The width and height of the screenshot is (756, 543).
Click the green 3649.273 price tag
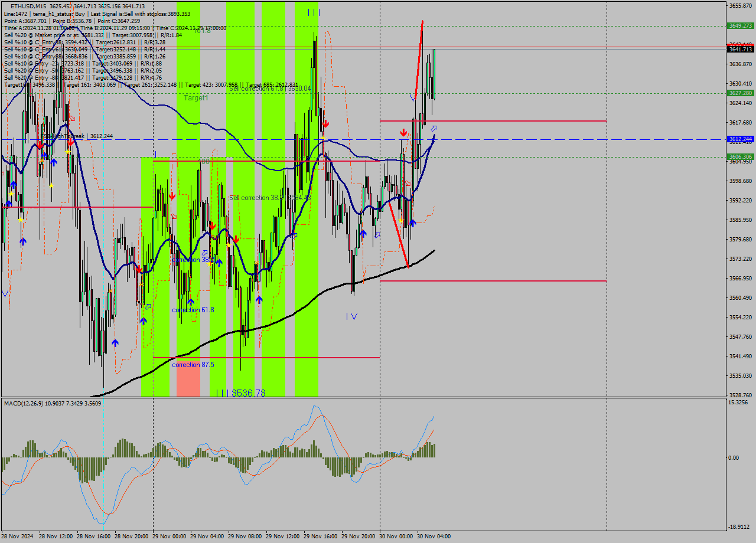(740, 26)
